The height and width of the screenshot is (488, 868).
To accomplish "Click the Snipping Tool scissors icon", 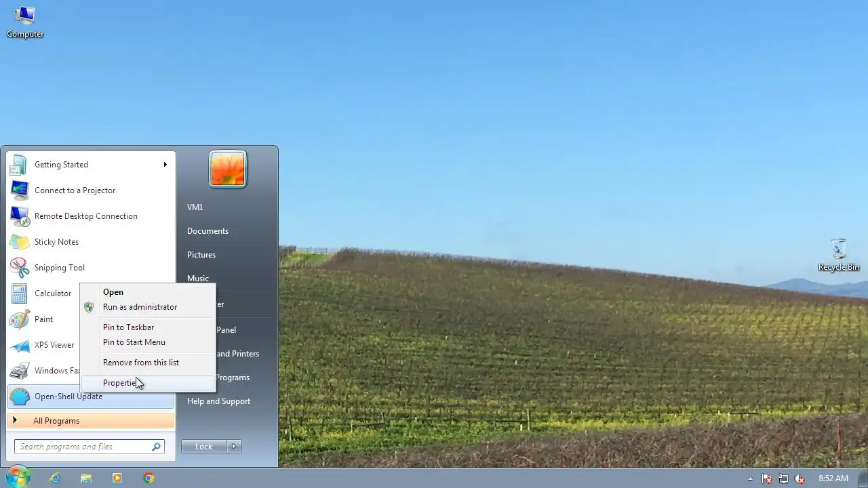I will point(20,268).
